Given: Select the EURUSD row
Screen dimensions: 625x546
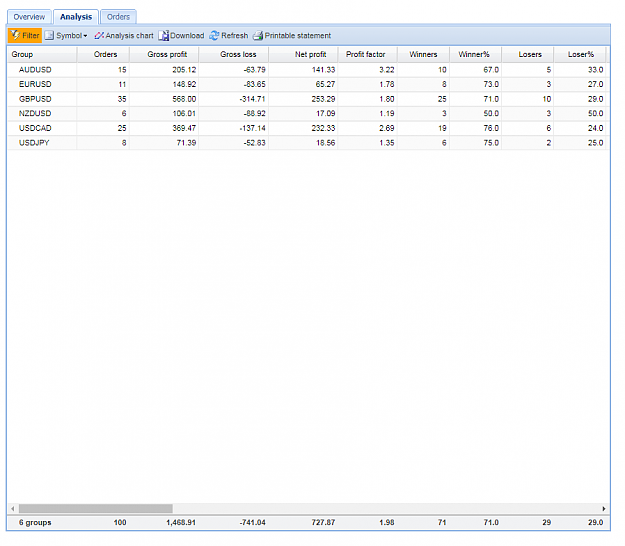Looking at the screenshot, I should (307, 84).
